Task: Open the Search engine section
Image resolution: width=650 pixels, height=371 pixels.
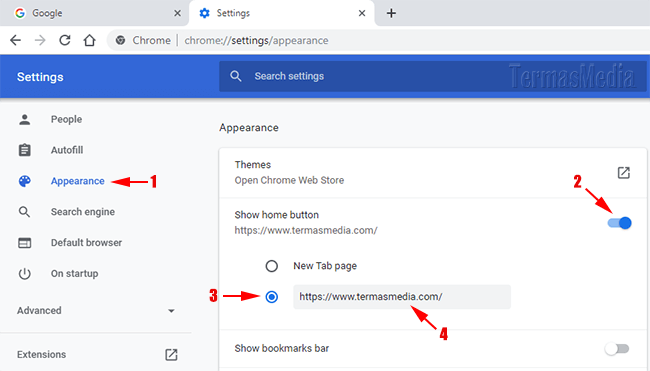Action: [x=83, y=212]
